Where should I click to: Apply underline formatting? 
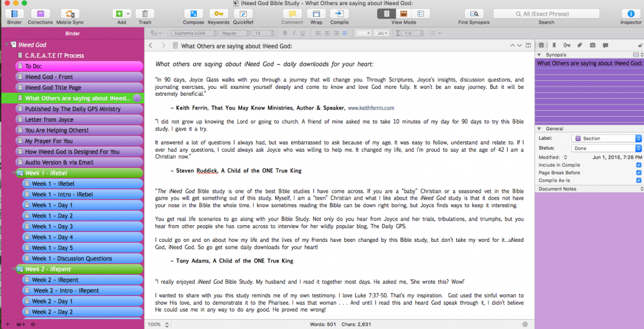303,33
